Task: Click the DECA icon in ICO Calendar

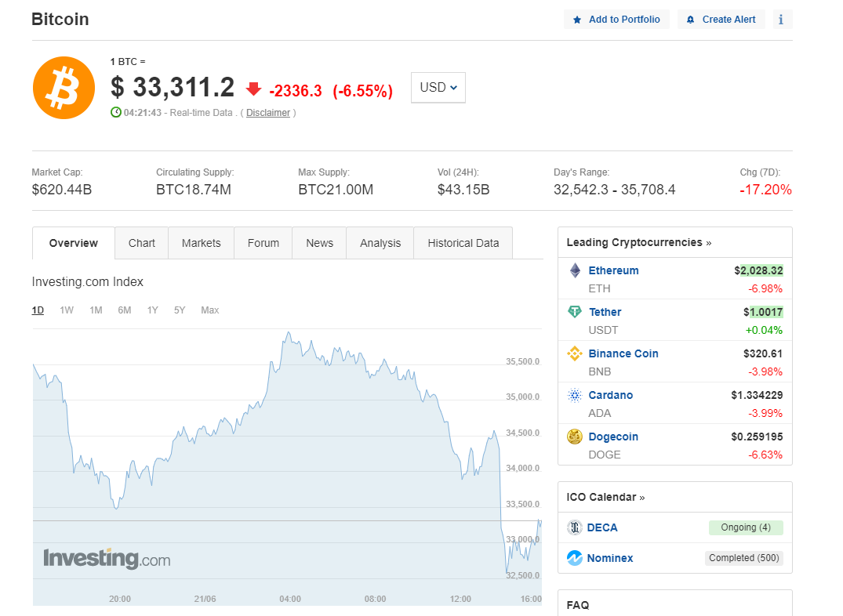Action: (575, 527)
